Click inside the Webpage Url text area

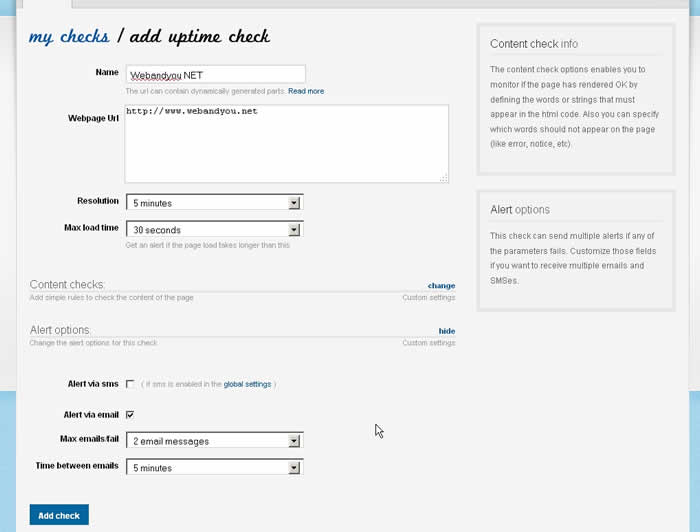[286, 144]
